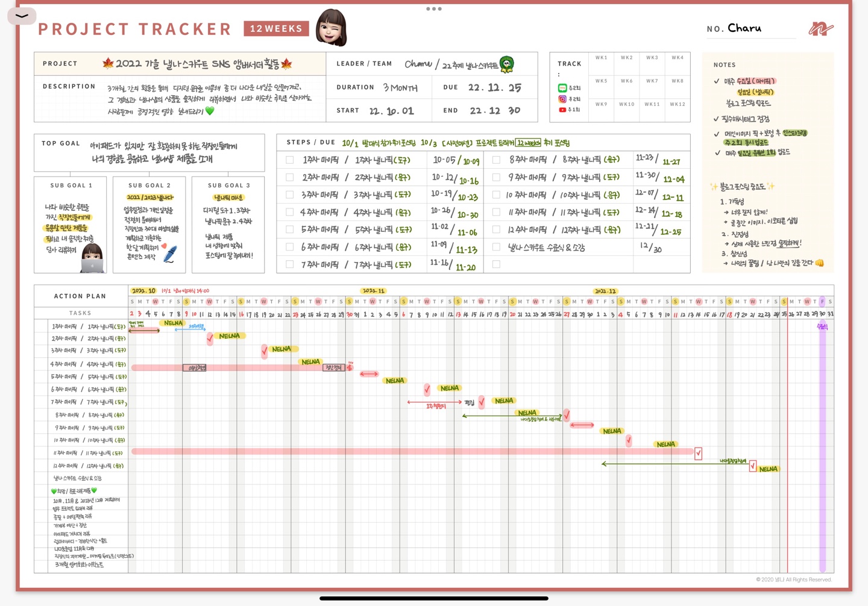Tap the WK6 cell in the Track grid
Image resolution: width=868 pixels, height=606 pixels.
627,87
